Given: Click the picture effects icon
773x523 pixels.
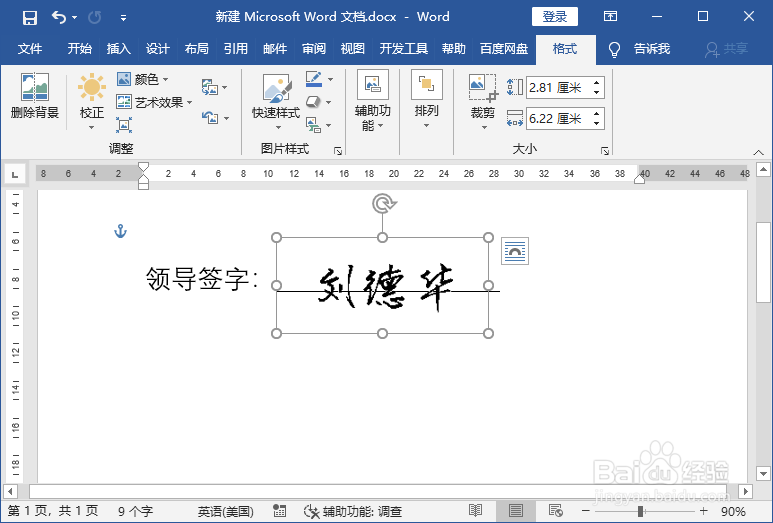Looking at the screenshot, I should 314,102.
